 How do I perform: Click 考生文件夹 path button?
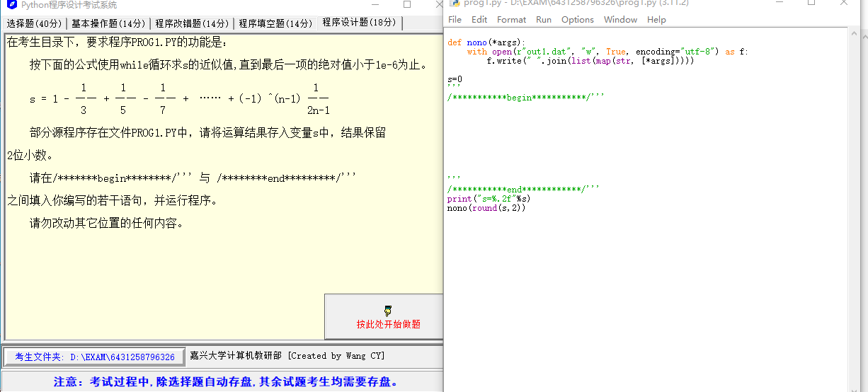[x=95, y=357]
